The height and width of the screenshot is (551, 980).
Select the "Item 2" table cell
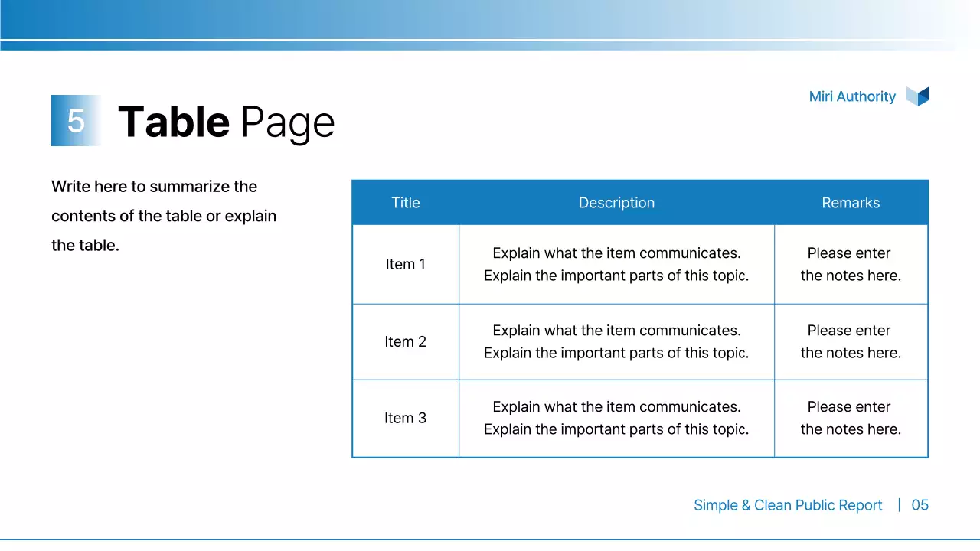(405, 341)
